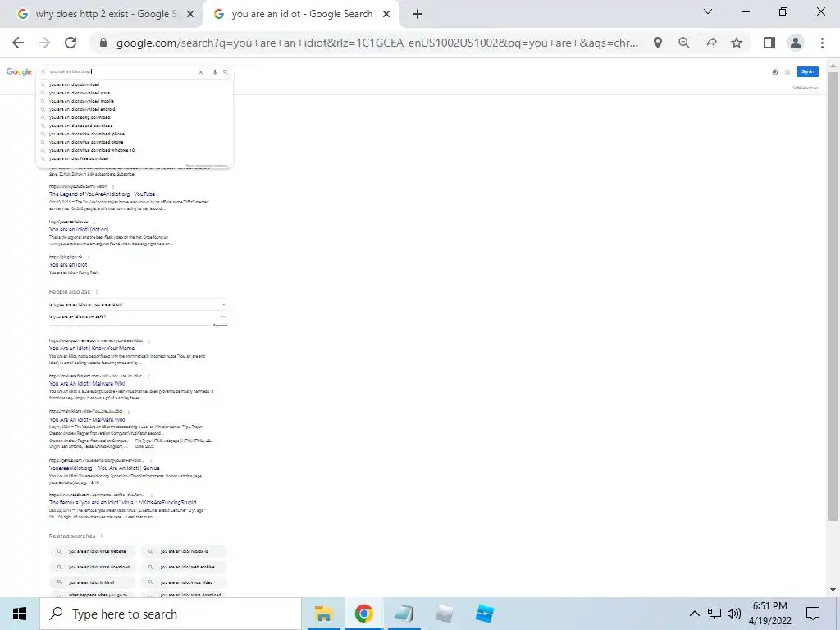Screen dimensions: 840x630
Task: Open Chrome from the taskbar
Action: point(363,614)
